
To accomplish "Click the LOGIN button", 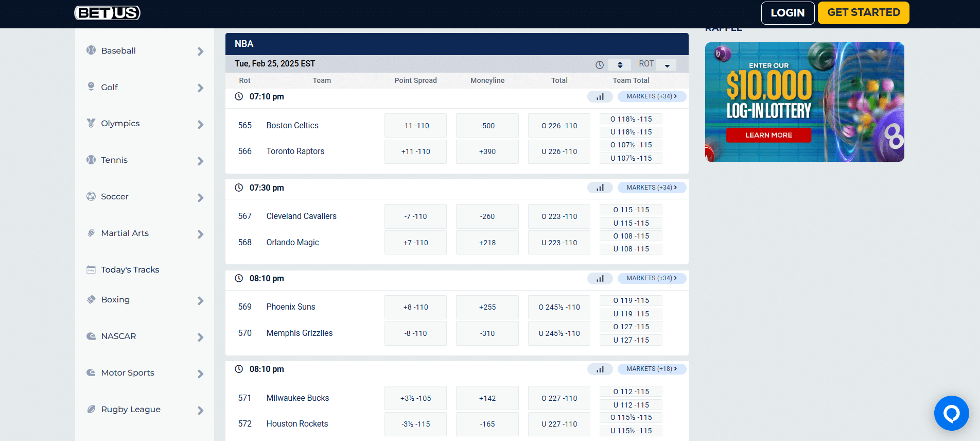I will (787, 13).
